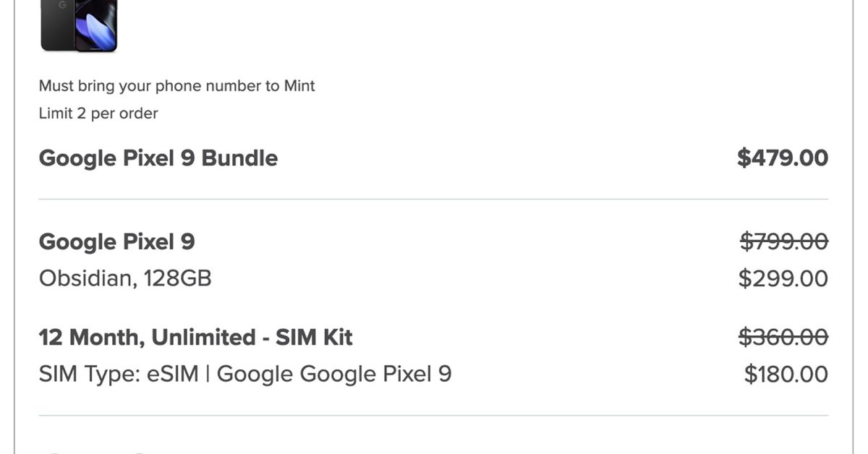The height and width of the screenshot is (454, 868).
Task: Click the $479.00 bundle total price
Action: click(x=782, y=158)
